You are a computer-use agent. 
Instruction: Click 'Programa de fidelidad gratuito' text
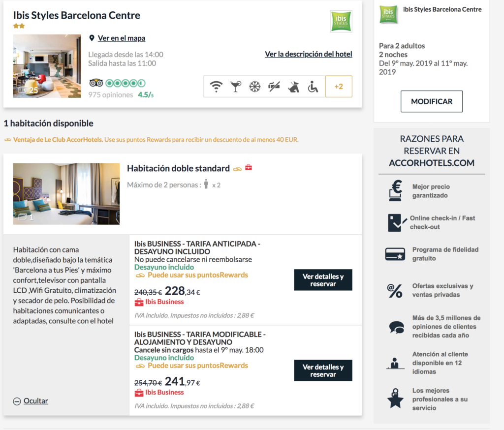[x=445, y=254]
